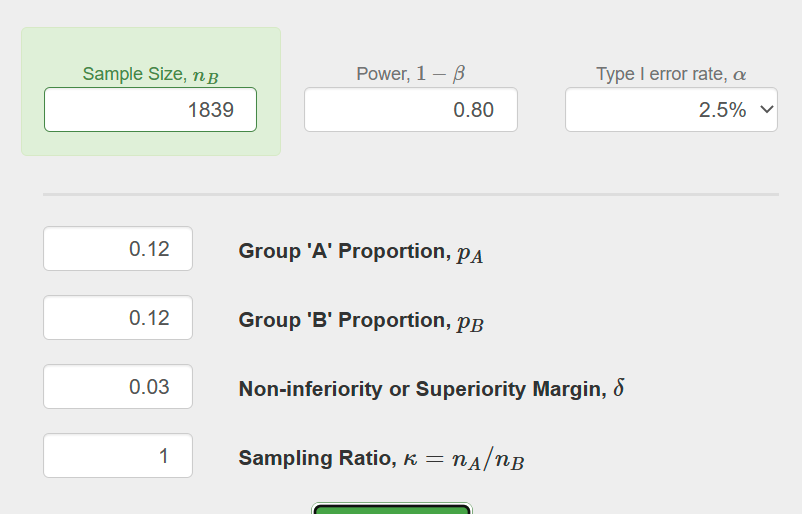Click the Sample Size input field showing 1839

tap(150, 110)
